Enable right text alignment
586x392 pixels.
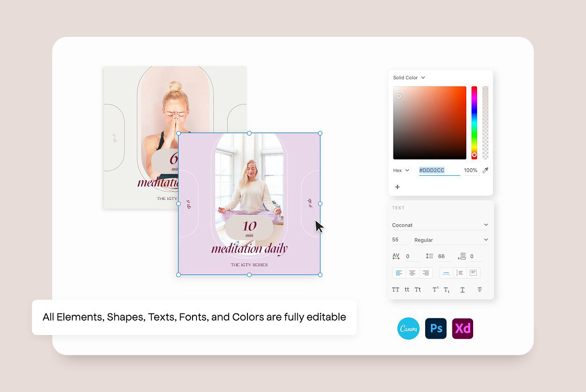(425, 273)
